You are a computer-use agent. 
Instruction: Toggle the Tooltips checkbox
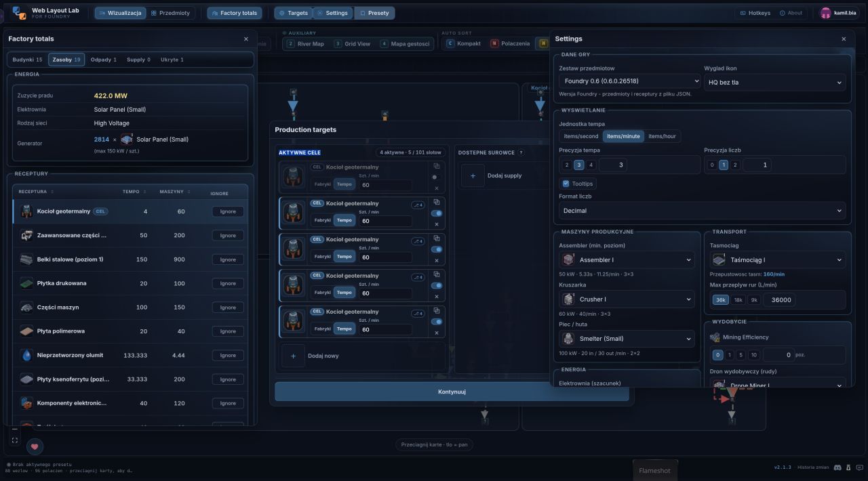[566, 184]
